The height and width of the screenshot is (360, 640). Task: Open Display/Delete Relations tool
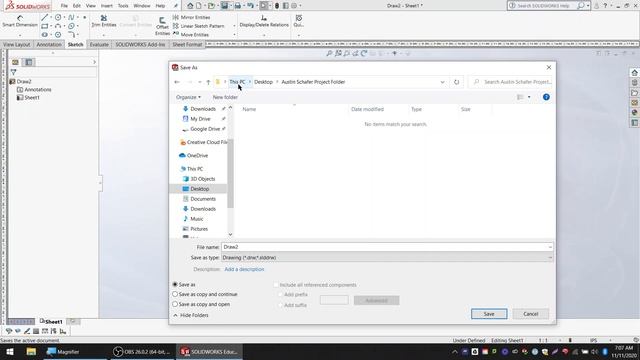click(264, 21)
